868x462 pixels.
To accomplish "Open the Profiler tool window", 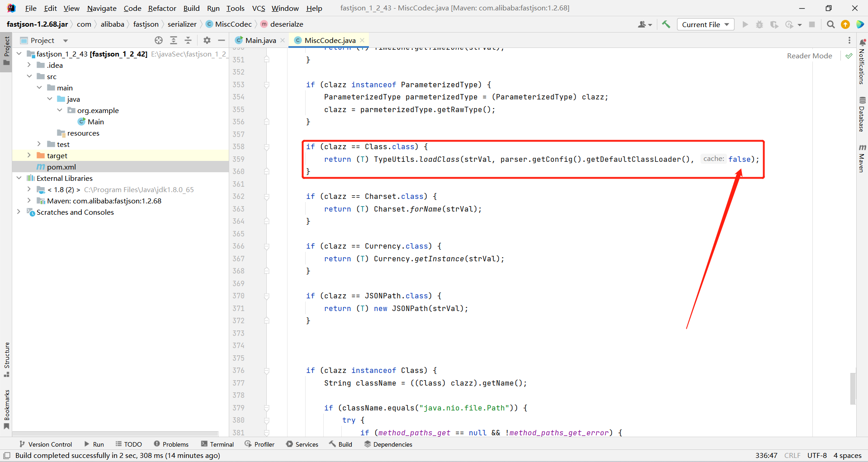I will point(260,444).
